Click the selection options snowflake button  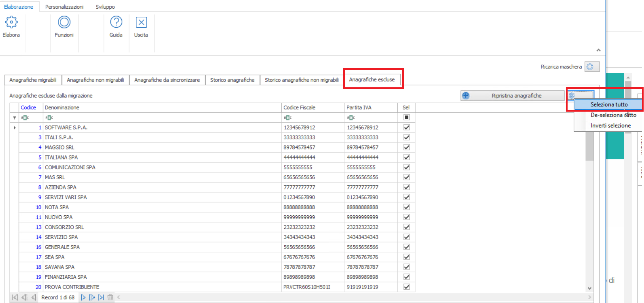point(580,96)
